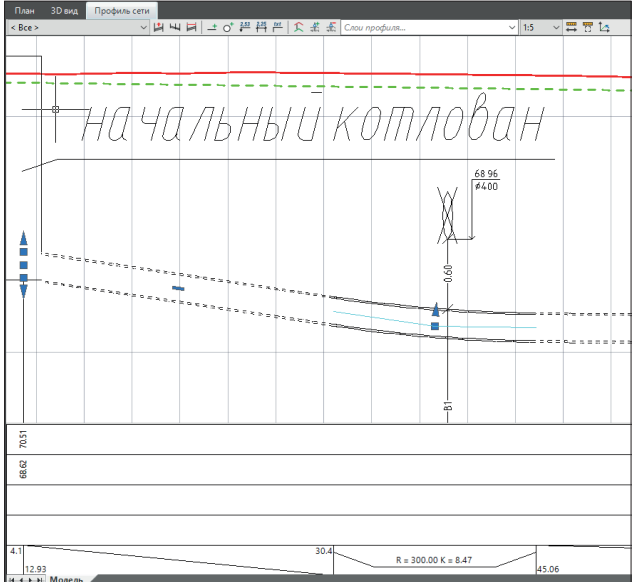The height and width of the screenshot is (582, 635).
Task: Click the third red profile icon in toolbar
Action: (190, 28)
